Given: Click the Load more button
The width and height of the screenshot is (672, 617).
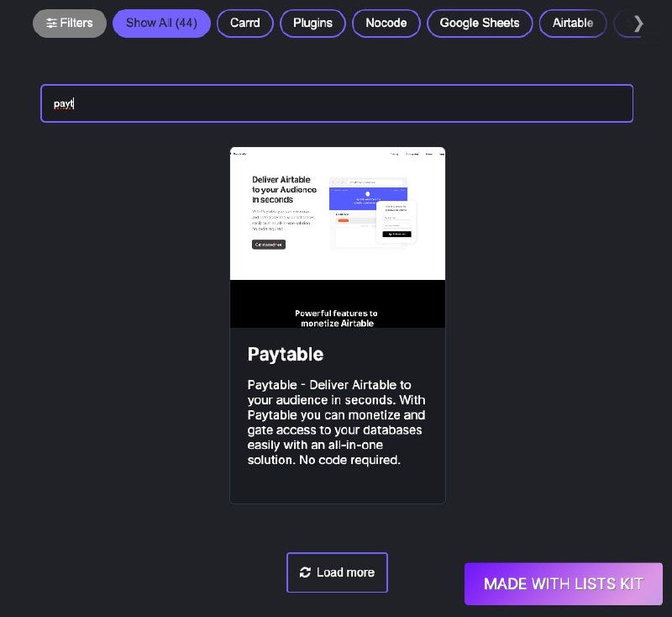Looking at the screenshot, I should coord(338,572).
